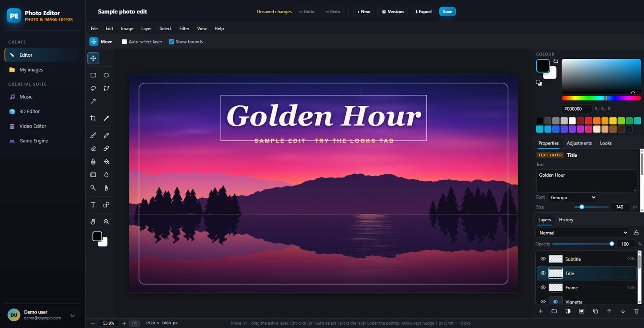
Task: Switch to the Adjustments tab
Action: click(x=579, y=143)
